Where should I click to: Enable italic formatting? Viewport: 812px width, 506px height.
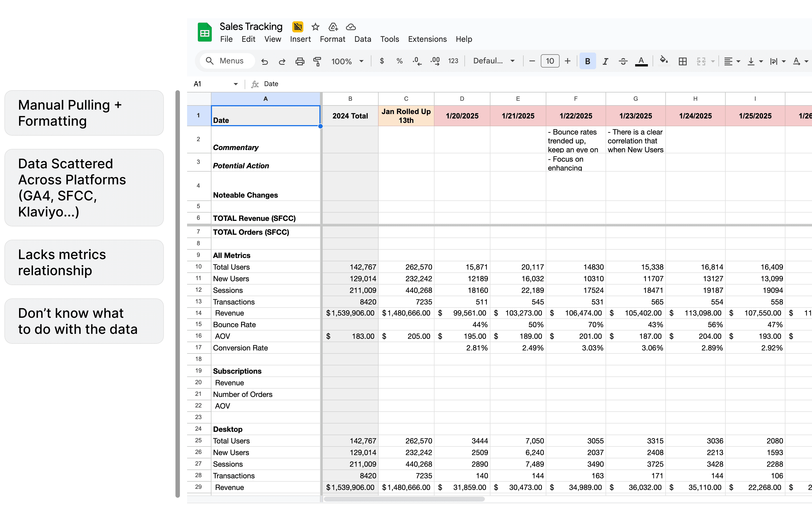[x=605, y=61]
